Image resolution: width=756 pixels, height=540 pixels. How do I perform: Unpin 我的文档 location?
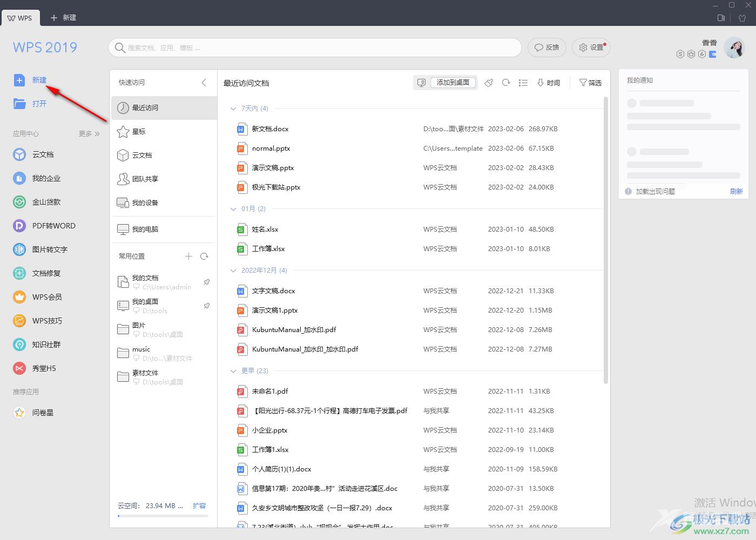206,282
